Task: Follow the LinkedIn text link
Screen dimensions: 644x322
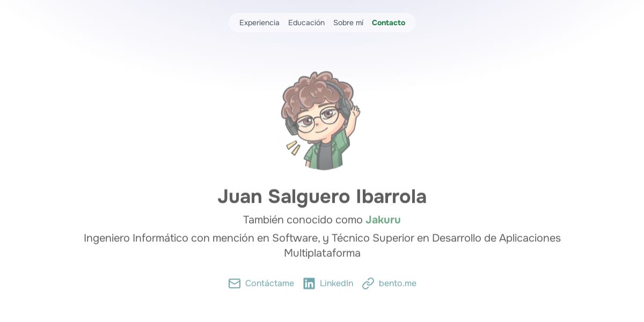Action: pos(336,283)
